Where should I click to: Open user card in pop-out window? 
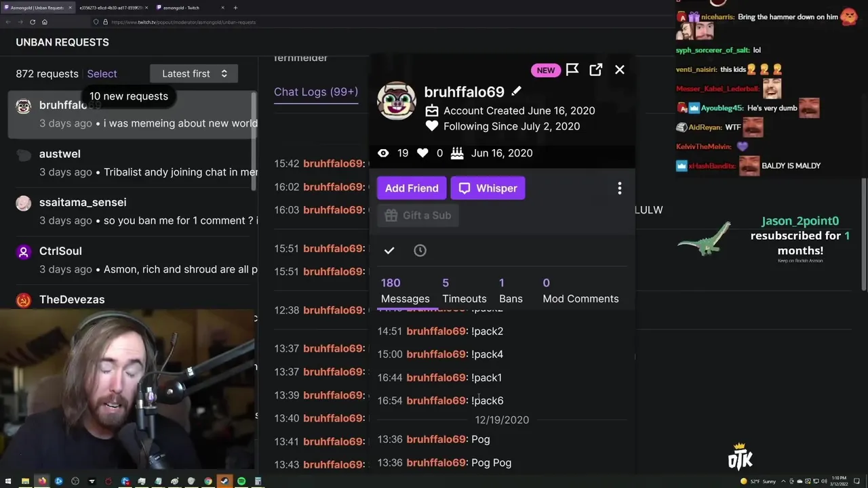pyautogui.click(x=595, y=70)
